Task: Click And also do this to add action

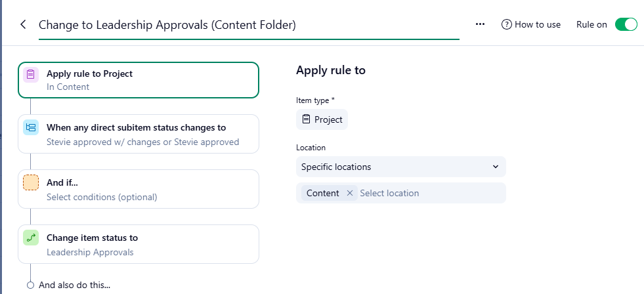Action: pos(74,285)
